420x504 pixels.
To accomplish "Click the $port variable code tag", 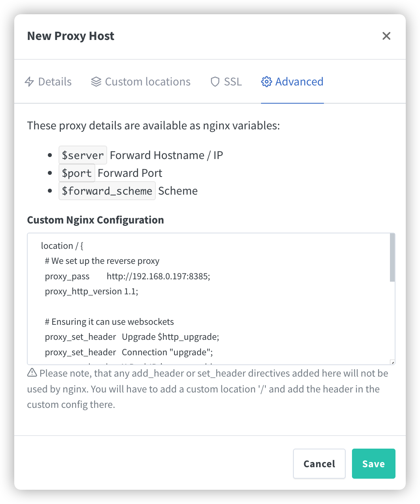I will [77, 173].
